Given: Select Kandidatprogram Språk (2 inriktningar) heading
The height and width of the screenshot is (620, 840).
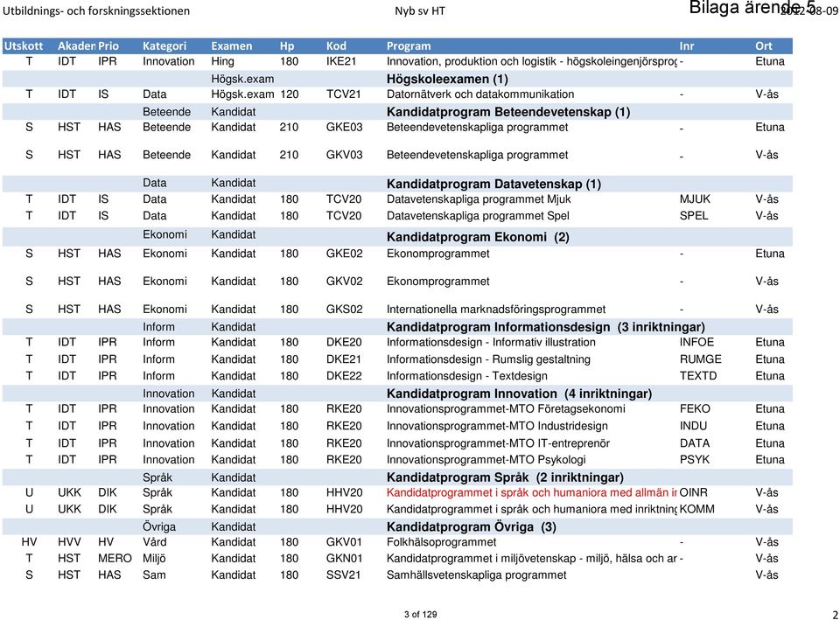Looking at the screenshot, I should (505, 477).
